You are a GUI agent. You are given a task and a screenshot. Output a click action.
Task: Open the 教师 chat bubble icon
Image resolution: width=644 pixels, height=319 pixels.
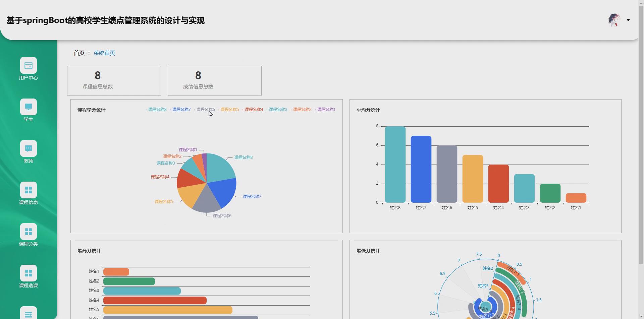pyautogui.click(x=29, y=148)
